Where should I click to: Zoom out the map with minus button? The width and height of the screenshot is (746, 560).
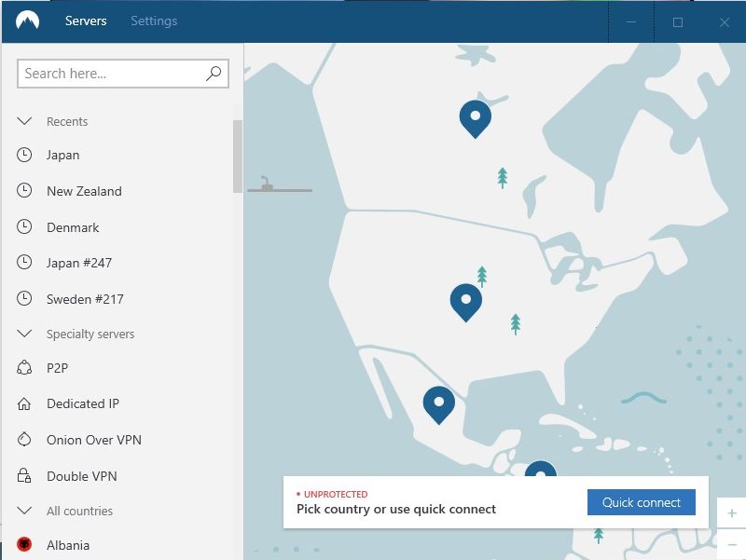pos(732,544)
